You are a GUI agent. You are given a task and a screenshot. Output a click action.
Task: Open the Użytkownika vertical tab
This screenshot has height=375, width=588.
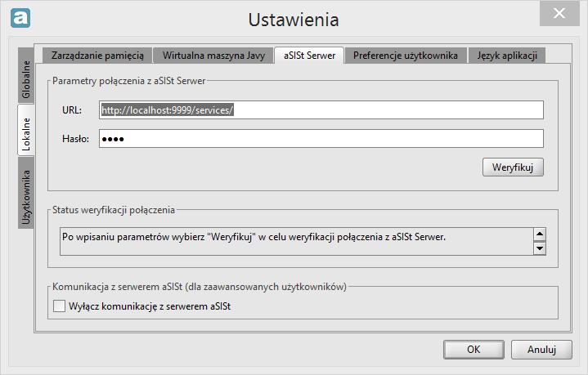[26, 193]
